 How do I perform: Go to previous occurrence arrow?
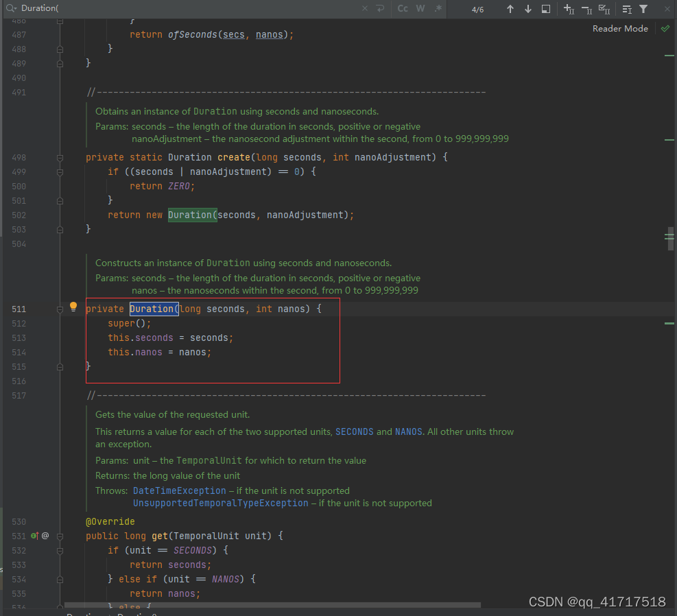click(x=510, y=9)
